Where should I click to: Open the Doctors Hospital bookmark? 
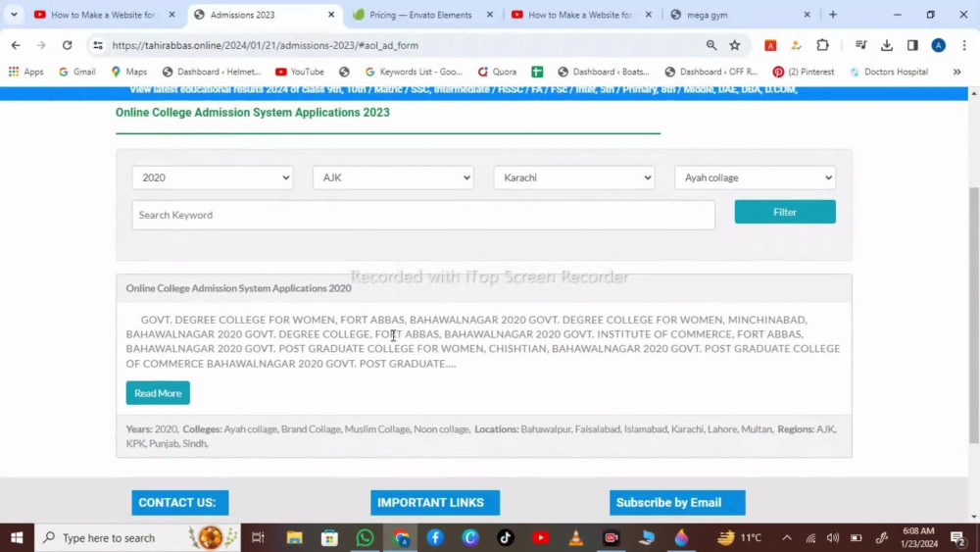889,72
